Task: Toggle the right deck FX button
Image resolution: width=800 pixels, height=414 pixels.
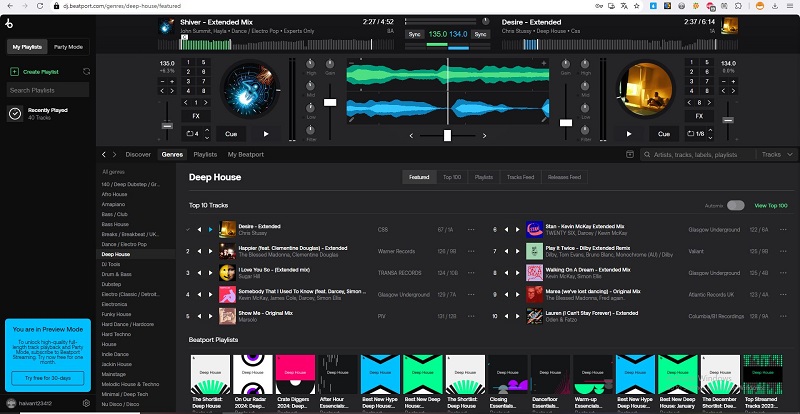Action: [x=699, y=116]
